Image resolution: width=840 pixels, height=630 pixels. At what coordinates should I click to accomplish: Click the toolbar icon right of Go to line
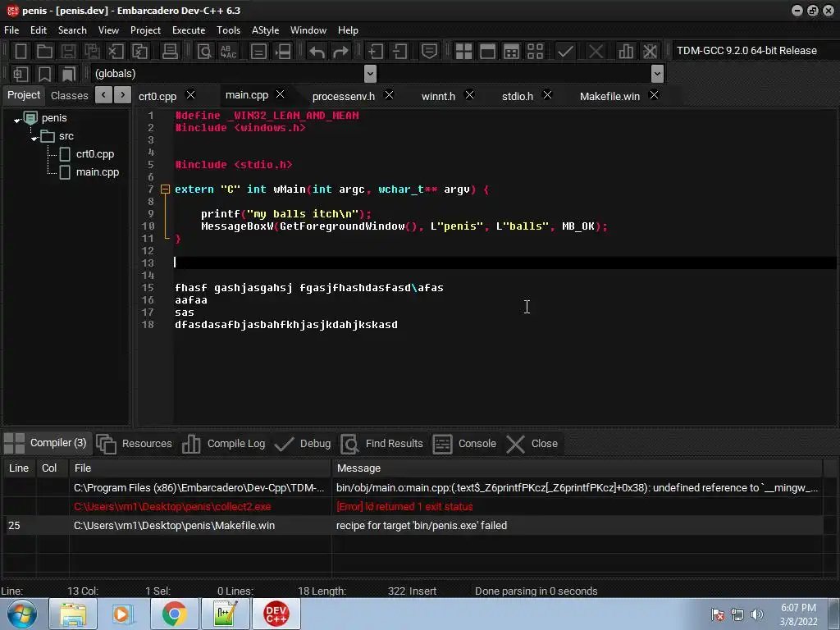pyautogui.click(x=283, y=52)
